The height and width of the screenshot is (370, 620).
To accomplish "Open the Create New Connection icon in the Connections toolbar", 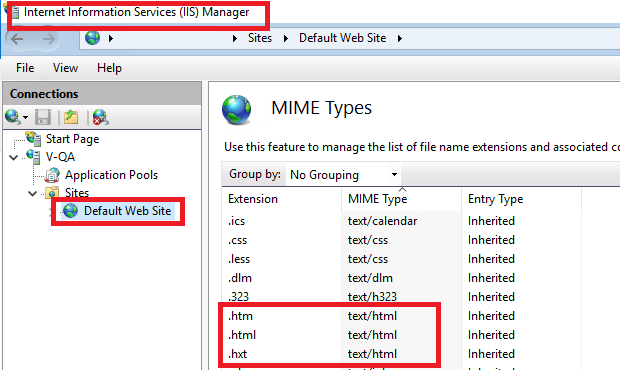I will click(x=16, y=117).
